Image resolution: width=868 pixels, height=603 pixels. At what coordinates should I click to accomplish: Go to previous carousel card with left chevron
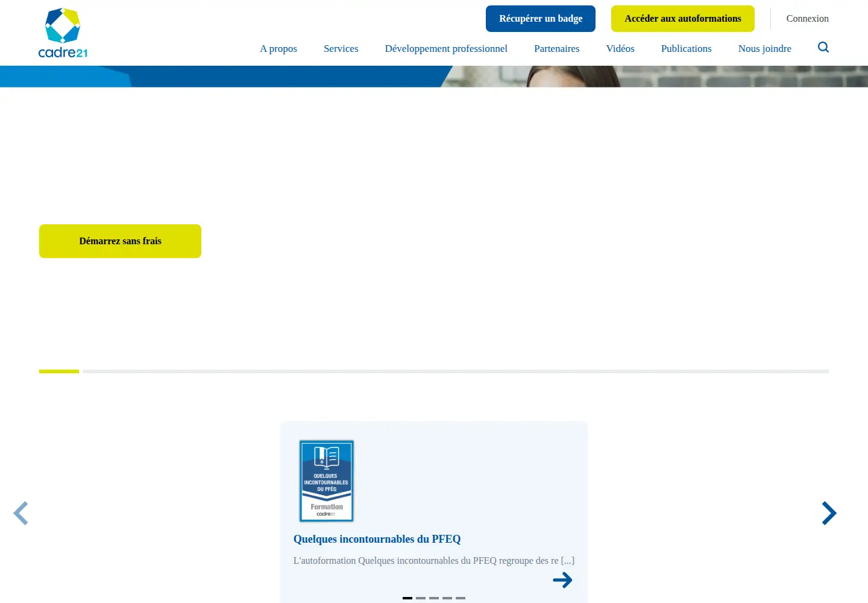point(21,513)
